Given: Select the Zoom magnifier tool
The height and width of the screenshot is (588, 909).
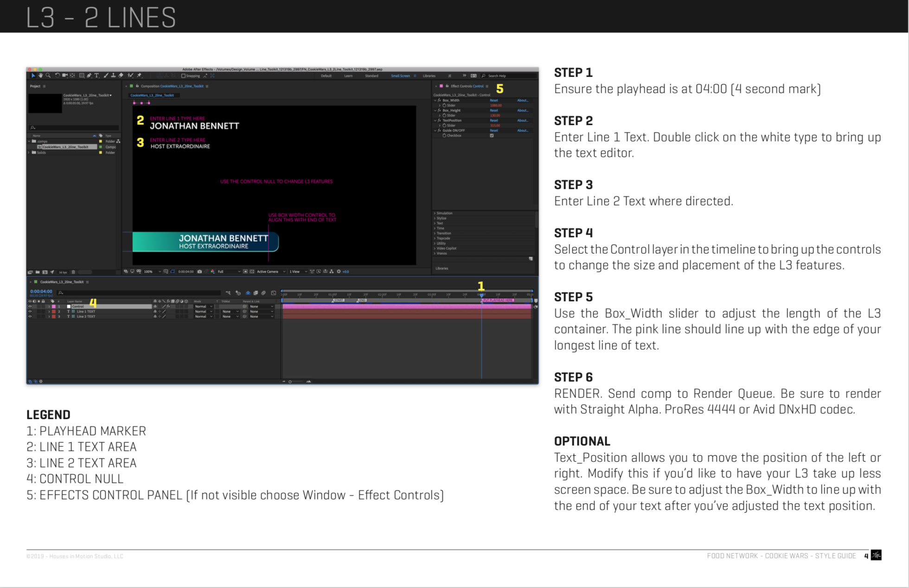Looking at the screenshot, I should (48, 76).
